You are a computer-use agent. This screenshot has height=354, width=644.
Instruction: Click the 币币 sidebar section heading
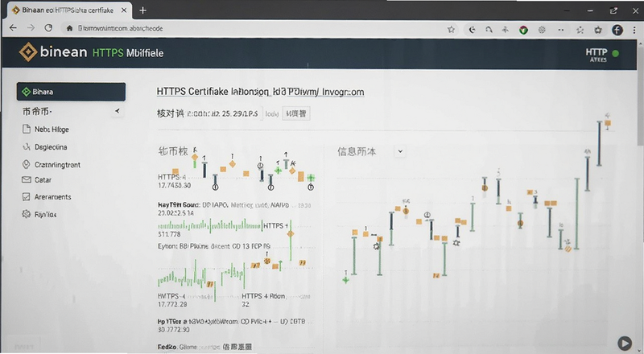(x=37, y=111)
